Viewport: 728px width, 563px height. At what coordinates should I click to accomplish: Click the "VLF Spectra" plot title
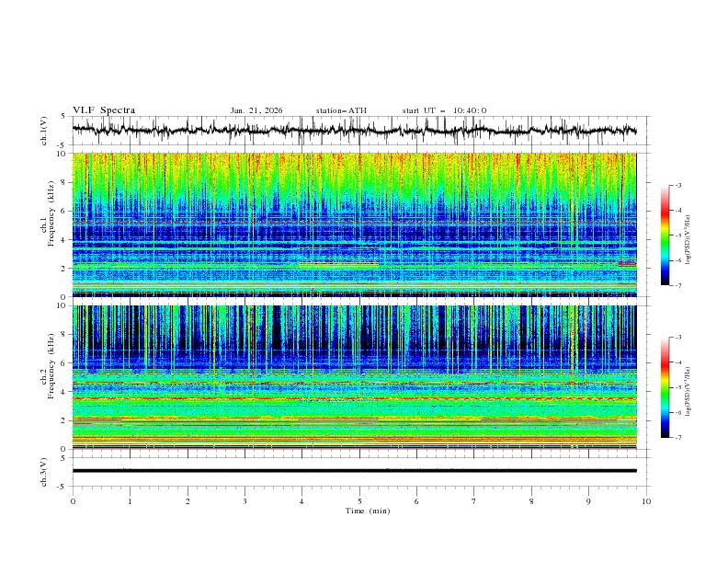[104, 110]
